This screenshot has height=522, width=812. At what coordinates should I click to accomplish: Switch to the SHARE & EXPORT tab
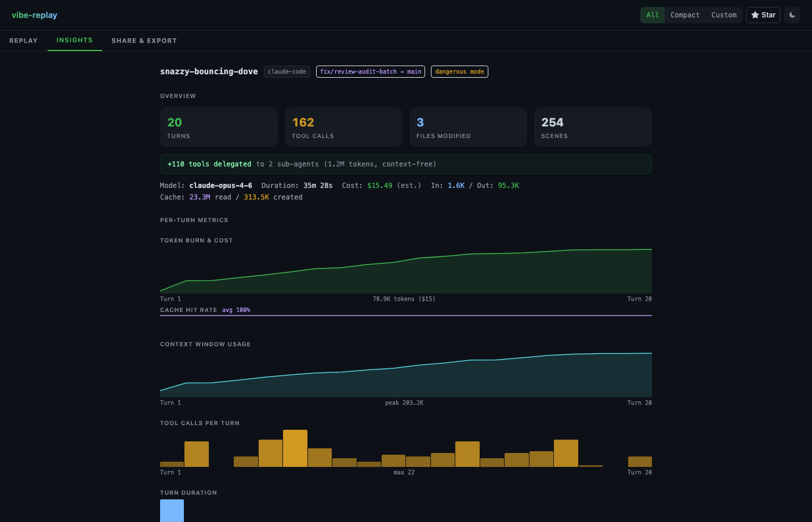(144, 41)
